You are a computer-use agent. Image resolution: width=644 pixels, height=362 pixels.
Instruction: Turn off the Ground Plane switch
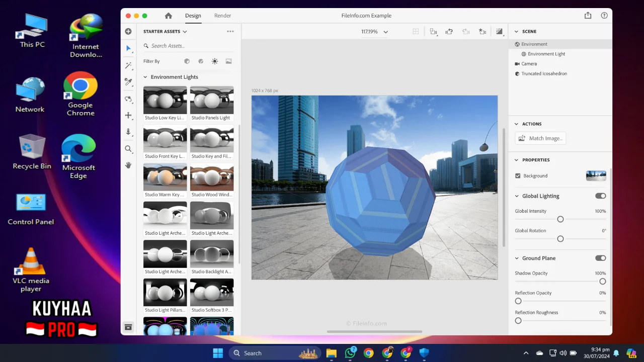click(x=600, y=258)
